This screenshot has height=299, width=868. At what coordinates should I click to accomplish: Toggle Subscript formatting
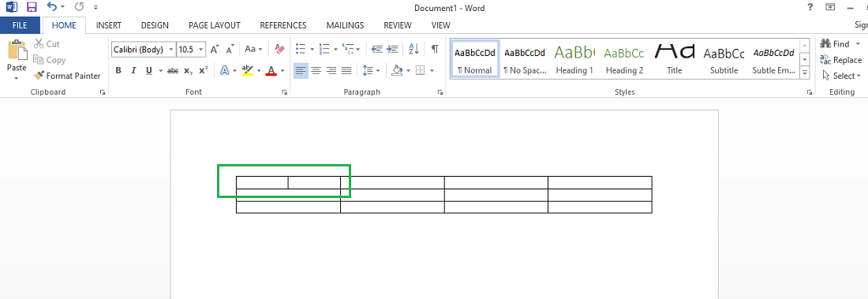click(189, 70)
